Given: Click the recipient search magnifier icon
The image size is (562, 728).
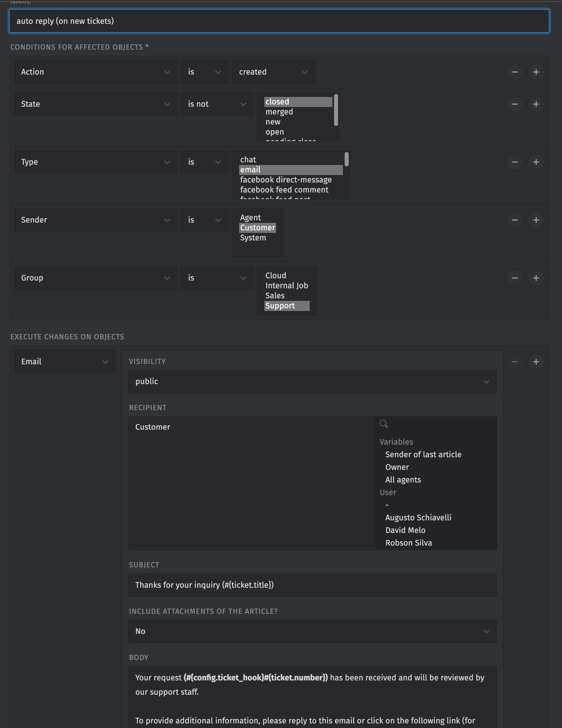Looking at the screenshot, I should point(384,424).
